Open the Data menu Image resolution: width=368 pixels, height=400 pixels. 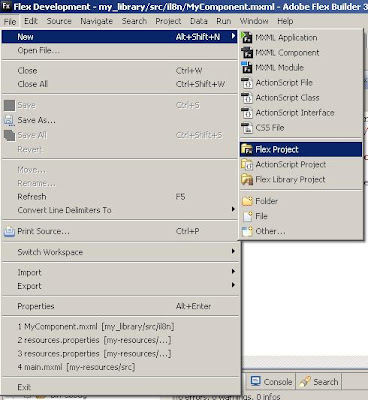199,21
